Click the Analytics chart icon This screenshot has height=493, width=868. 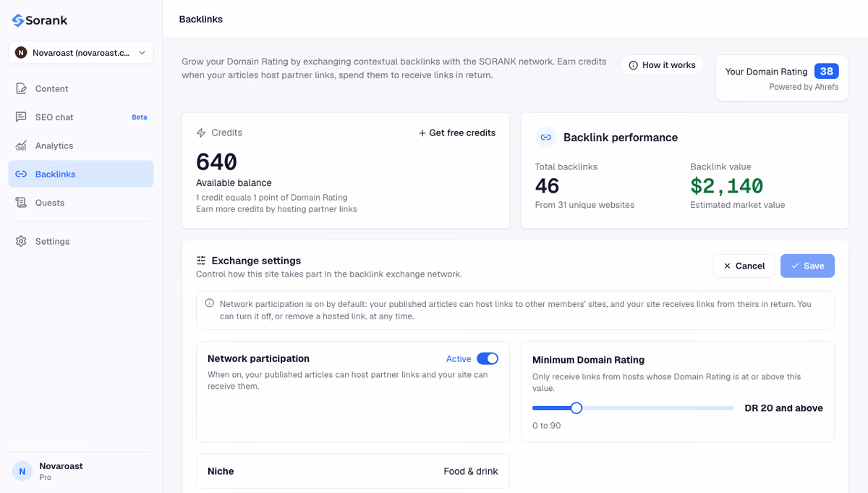(21, 146)
